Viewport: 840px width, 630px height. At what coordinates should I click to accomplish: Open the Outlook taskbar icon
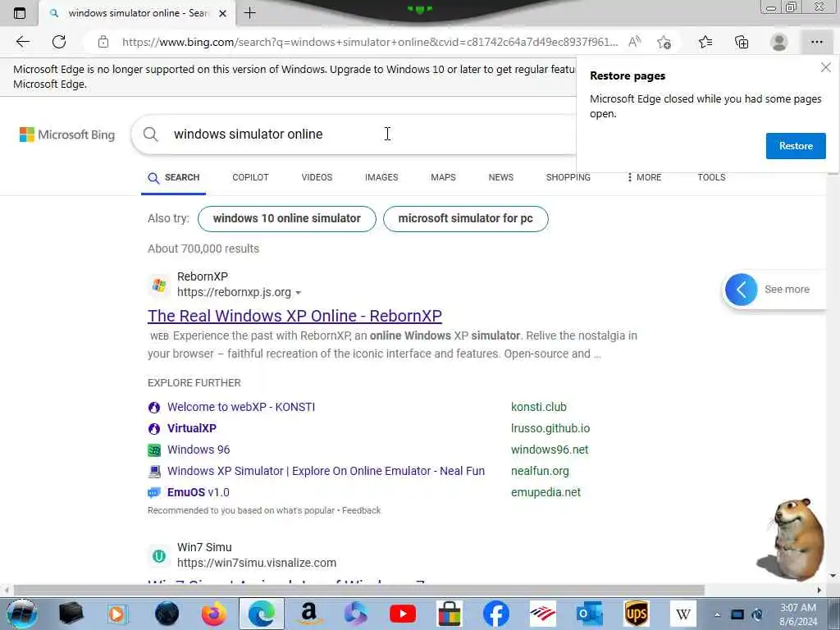pos(589,614)
